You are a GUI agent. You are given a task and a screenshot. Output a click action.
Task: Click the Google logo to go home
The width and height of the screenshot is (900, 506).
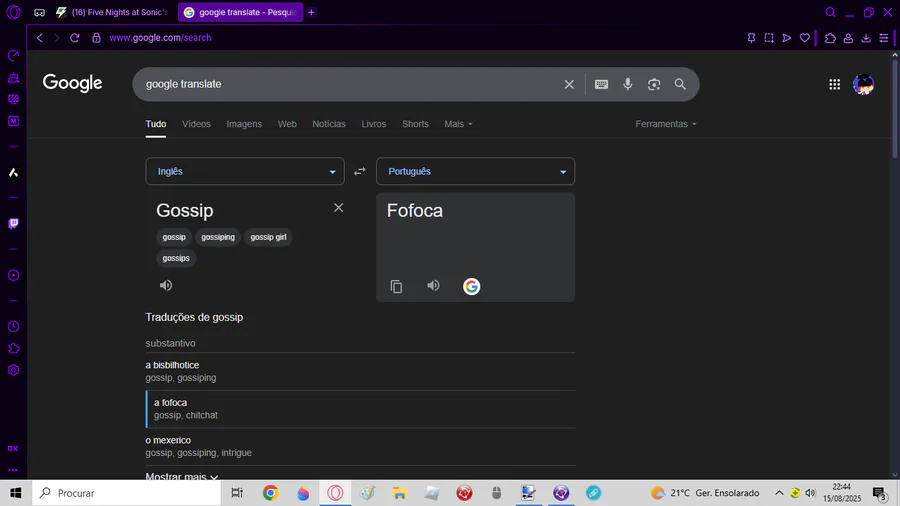click(72, 84)
